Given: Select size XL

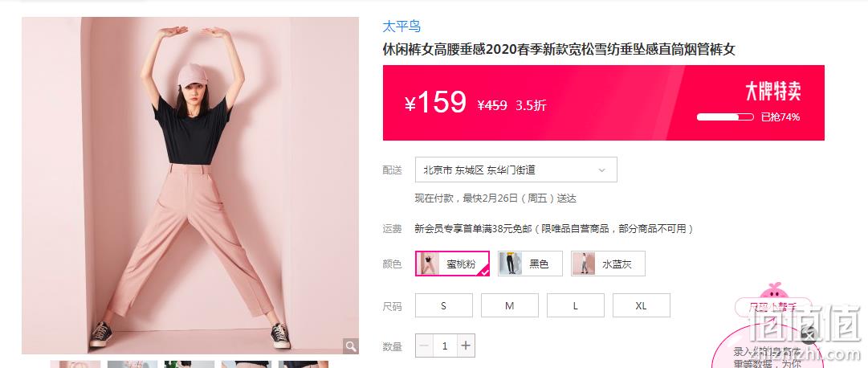Looking at the screenshot, I should point(641,305).
